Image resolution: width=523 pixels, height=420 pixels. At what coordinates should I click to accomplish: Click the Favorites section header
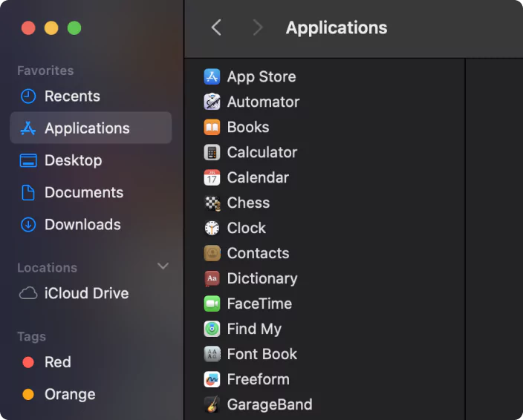(45, 70)
